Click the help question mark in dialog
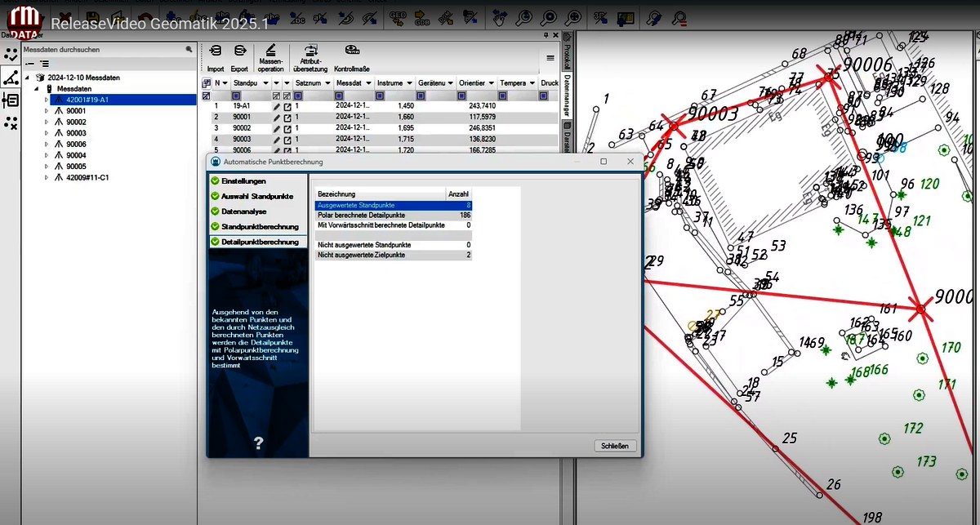The width and height of the screenshot is (980, 525). (x=258, y=443)
